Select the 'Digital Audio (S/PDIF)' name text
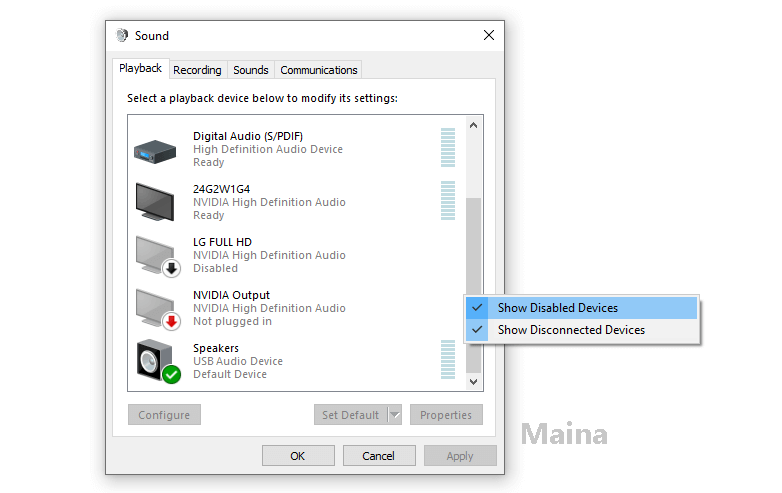The height and width of the screenshot is (493, 782). pyautogui.click(x=248, y=136)
